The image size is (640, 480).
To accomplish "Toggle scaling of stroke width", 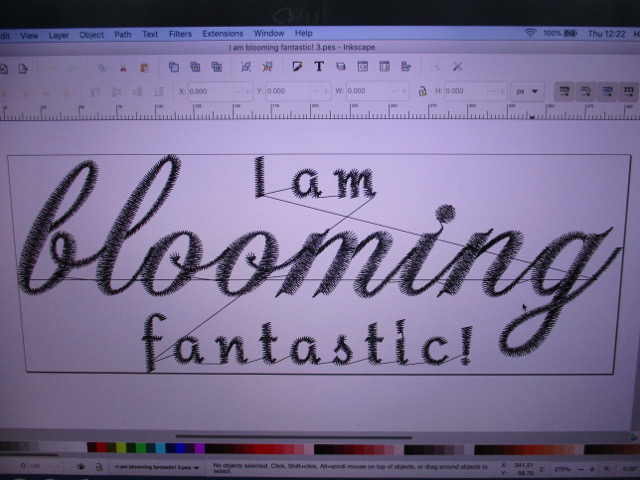I will point(564,91).
